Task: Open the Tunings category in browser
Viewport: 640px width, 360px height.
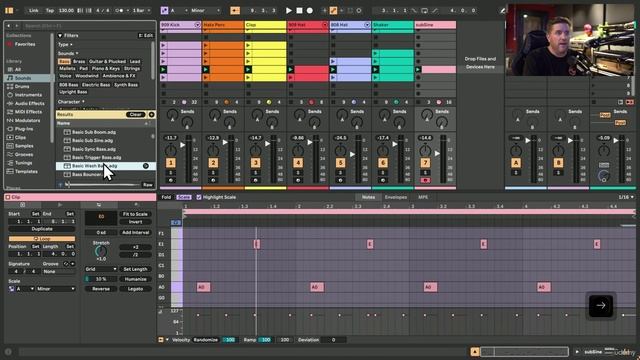Action: 24,163
